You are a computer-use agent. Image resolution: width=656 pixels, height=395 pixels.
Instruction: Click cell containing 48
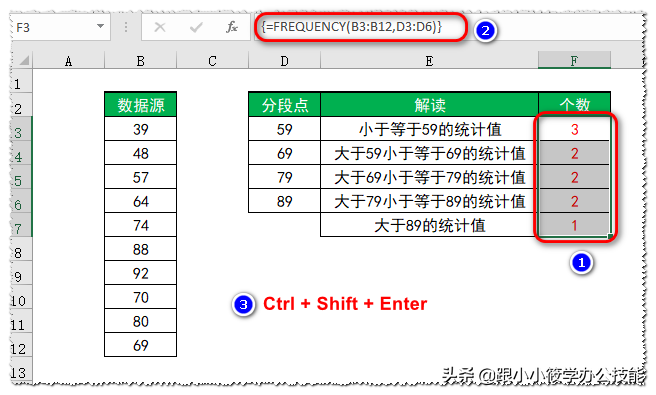(x=141, y=153)
